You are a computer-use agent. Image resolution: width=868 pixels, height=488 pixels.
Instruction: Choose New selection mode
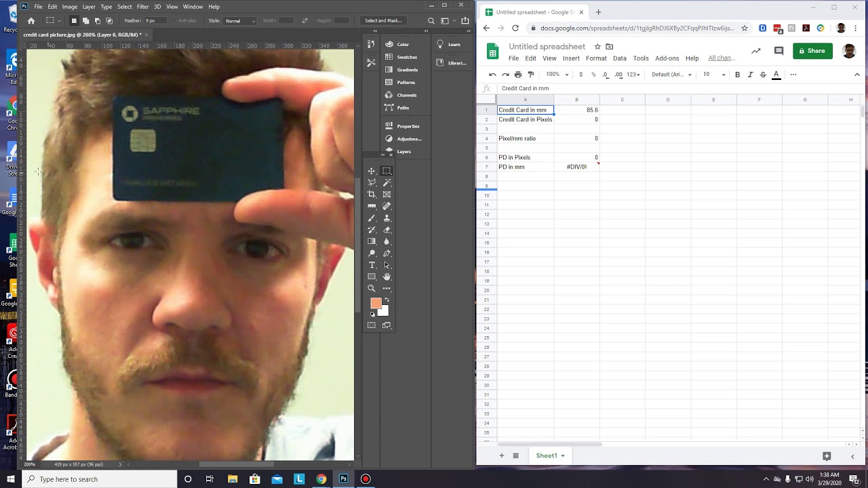tap(74, 21)
